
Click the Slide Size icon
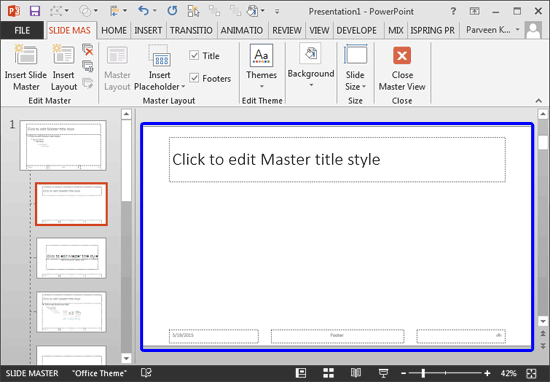tap(355, 55)
